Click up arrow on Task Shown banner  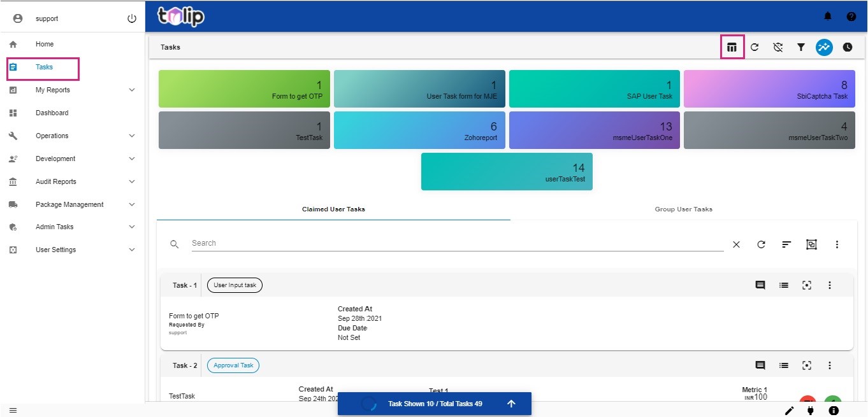(511, 404)
